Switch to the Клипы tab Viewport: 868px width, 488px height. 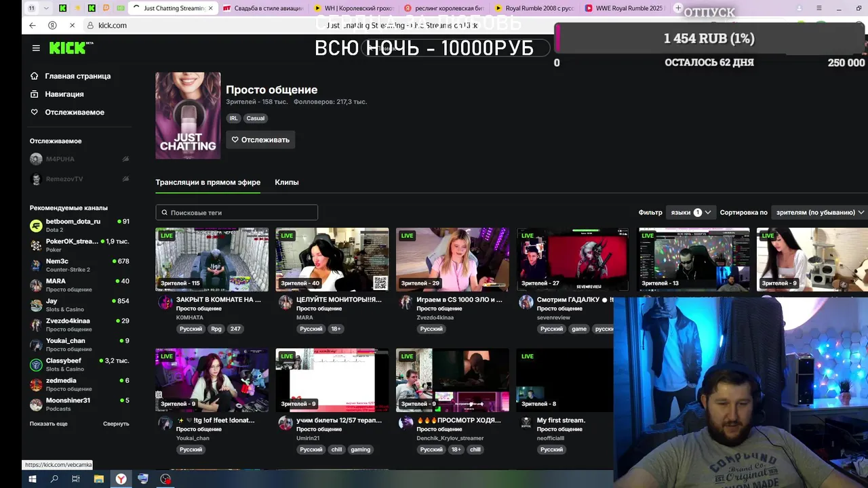coord(287,182)
